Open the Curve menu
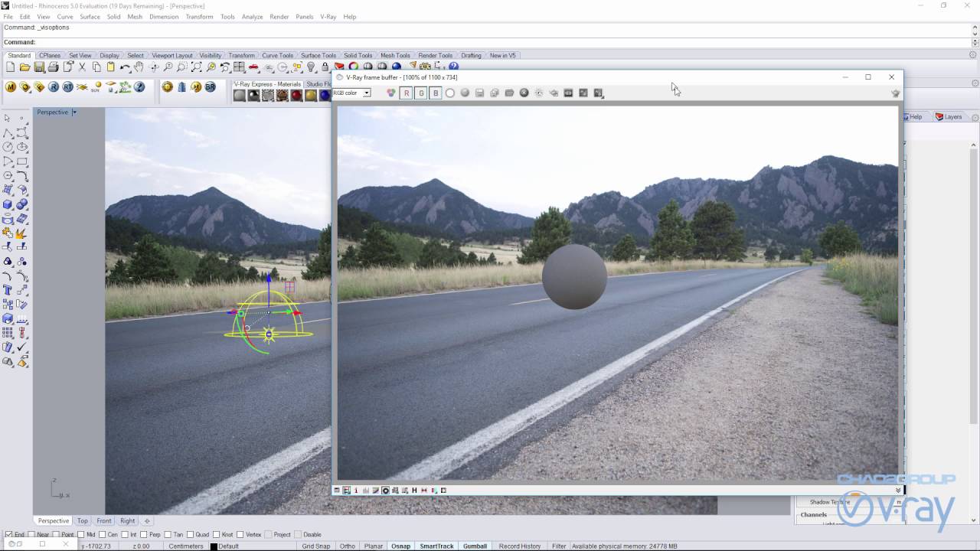 click(65, 16)
